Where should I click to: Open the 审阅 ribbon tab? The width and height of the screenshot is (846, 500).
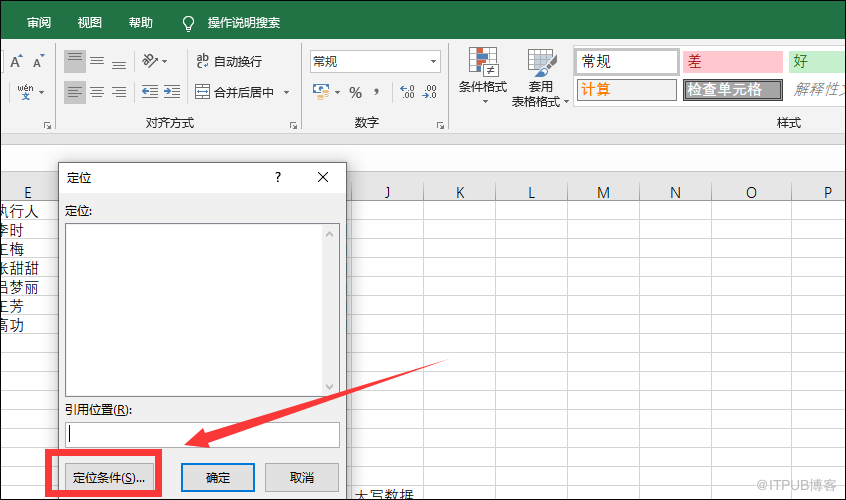pyautogui.click(x=39, y=22)
